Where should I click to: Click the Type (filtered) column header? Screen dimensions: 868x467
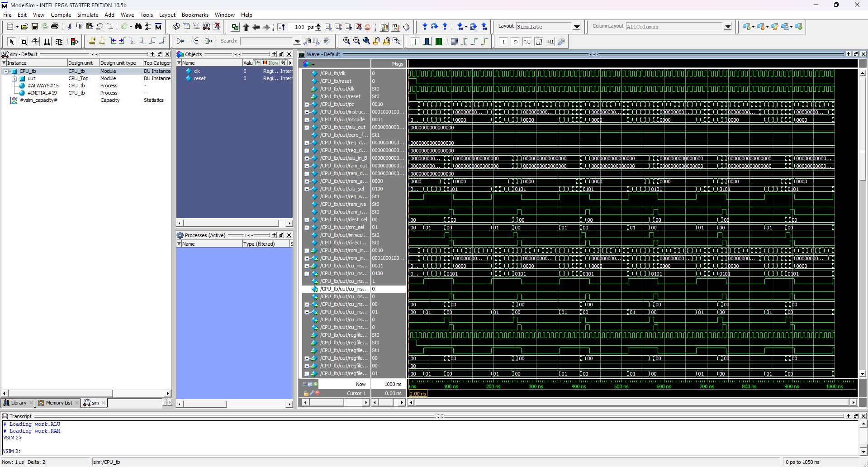click(266, 243)
